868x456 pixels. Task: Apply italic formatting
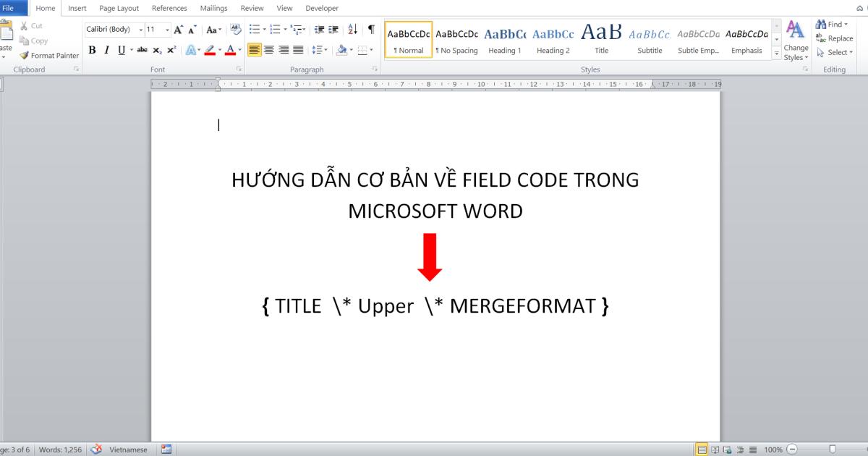pos(107,50)
